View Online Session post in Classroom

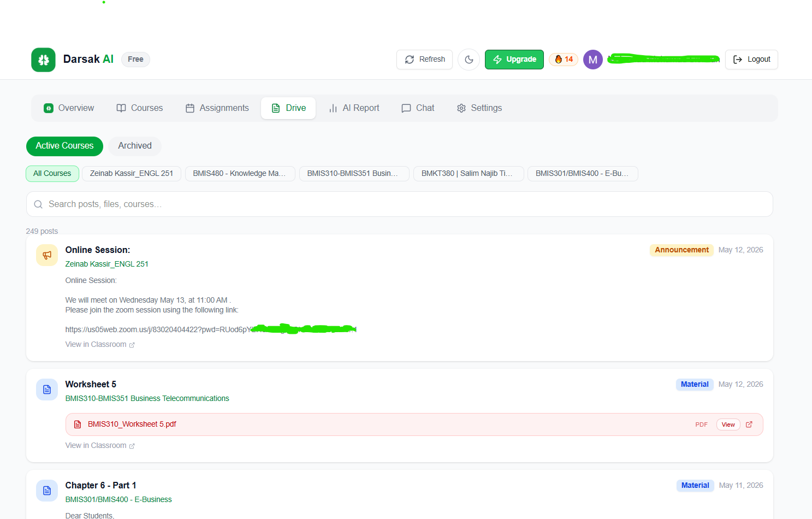100,345
